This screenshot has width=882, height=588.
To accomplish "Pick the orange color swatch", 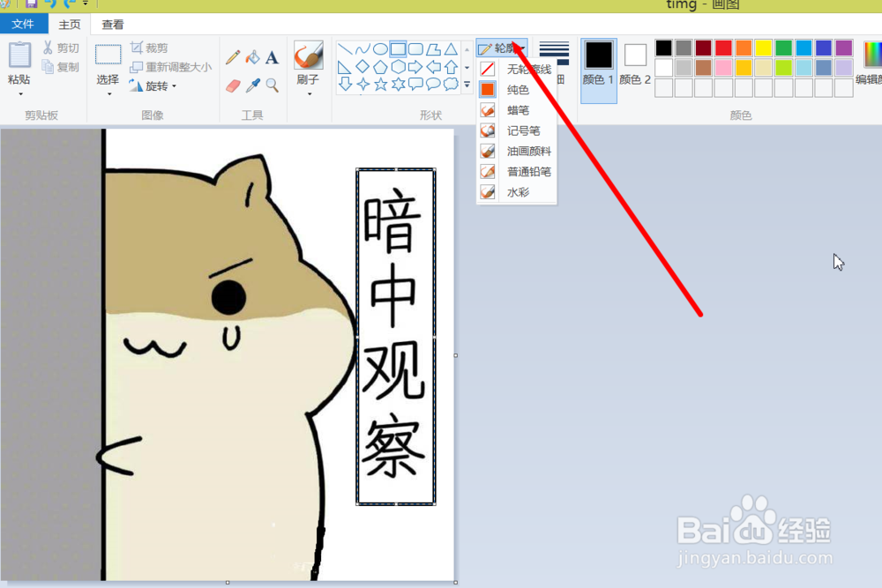I will pos(744,48).
